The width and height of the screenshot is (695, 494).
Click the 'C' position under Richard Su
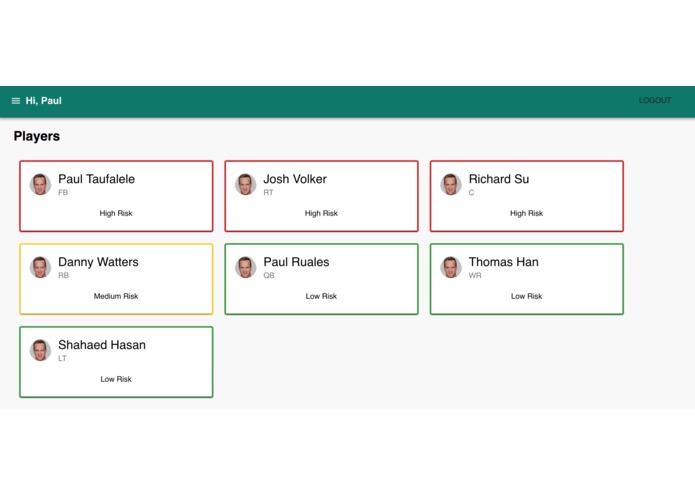[471, 192]
